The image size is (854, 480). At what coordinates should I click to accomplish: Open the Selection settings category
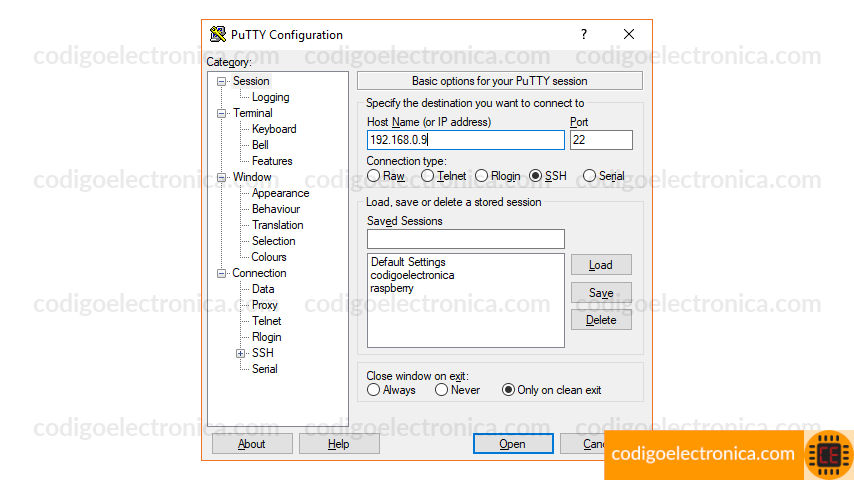tap(273, 241)
